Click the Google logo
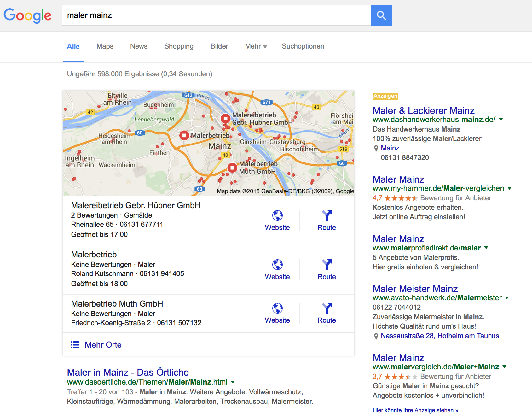 tap(27, 15)
